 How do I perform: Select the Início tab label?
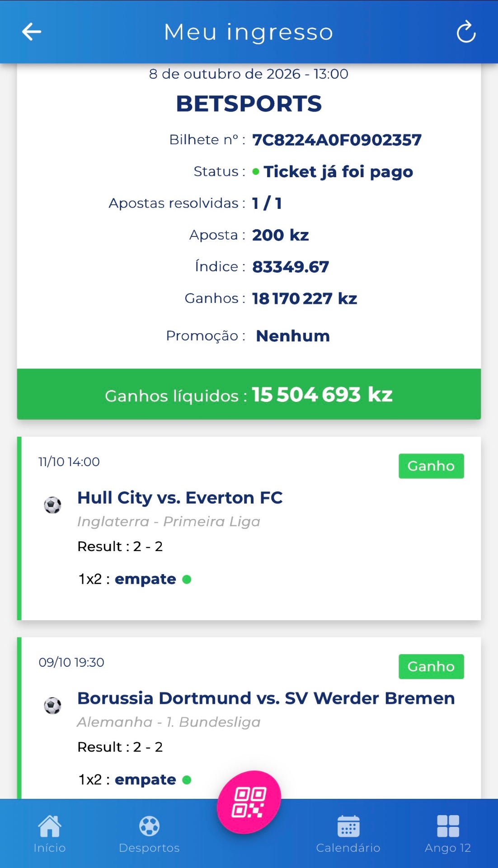pyautogui.click(x=50, y=848)
